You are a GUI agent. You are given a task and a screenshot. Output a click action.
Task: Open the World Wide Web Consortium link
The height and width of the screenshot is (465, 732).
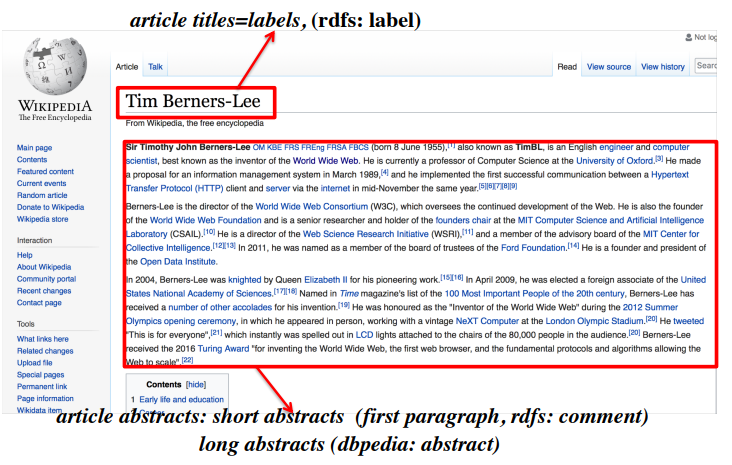click(x=311, y=206)
